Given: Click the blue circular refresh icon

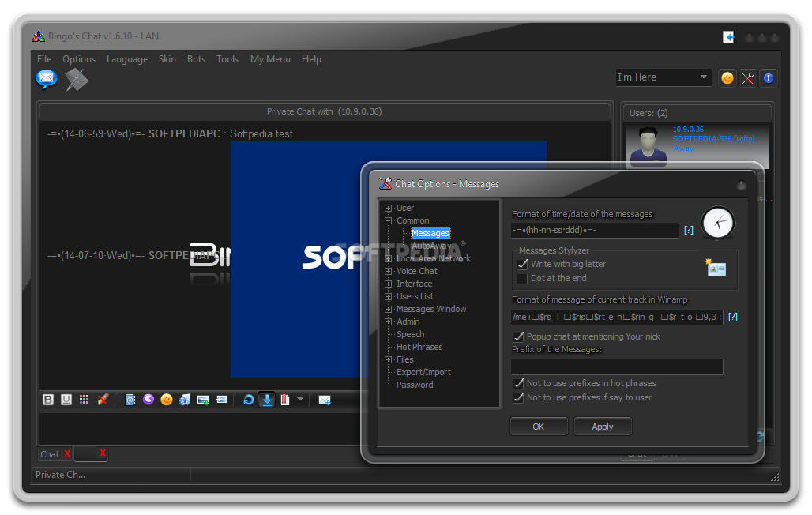Looking at the screenshot, I should [x=249, y=400].
